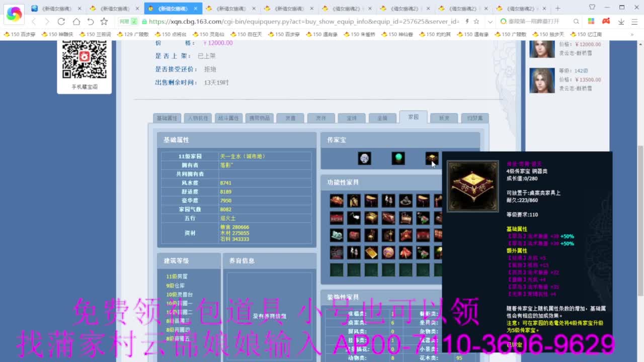The width and height of the screenshot is (644, 362).
Task: Toggle the bookmark star in the address bar
Action: coord(476,22)
